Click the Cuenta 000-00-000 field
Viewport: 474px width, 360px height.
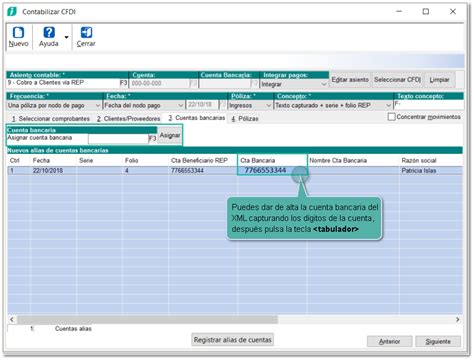coord(160,83)
